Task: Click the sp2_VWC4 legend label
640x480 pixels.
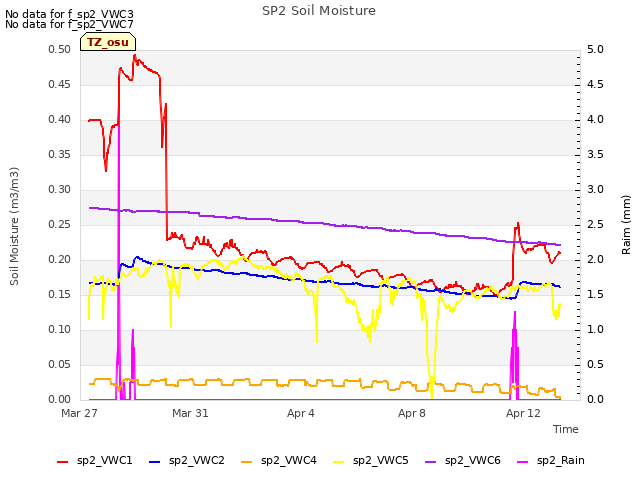Action: pos(289,460)
